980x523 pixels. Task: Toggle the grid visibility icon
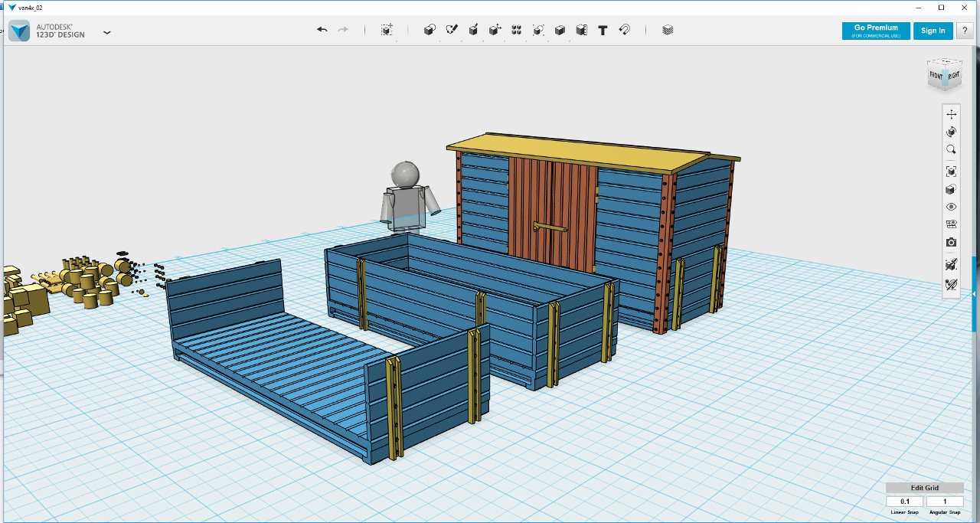coord(951,224)
